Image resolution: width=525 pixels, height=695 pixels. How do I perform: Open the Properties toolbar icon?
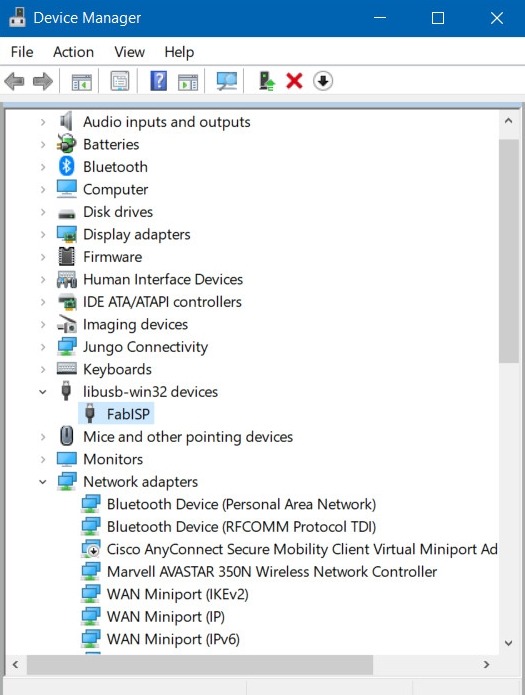(120, 81)
